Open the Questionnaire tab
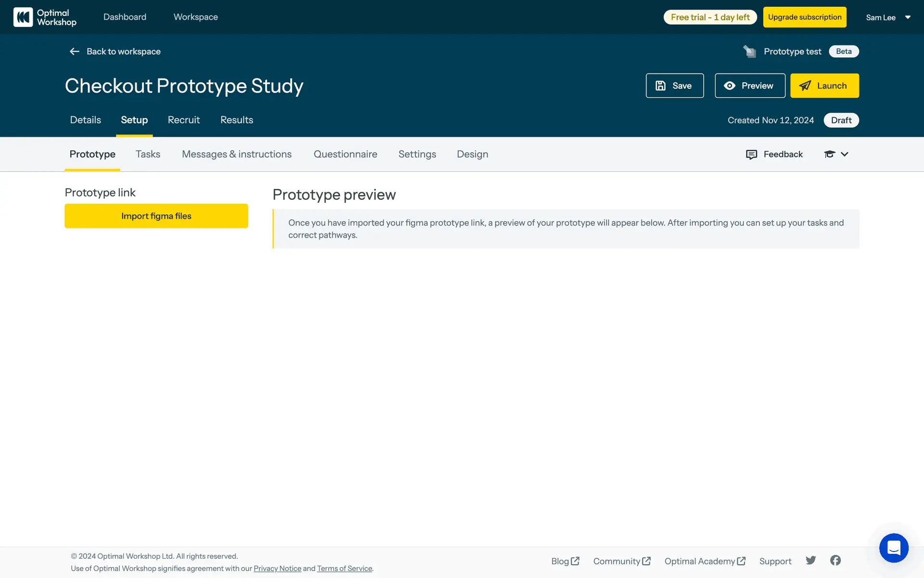The height and width of the screenshot is (578, 924). point(345,154)
